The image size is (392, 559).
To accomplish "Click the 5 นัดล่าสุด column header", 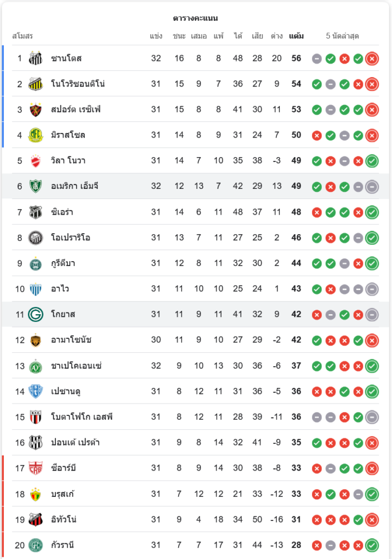I will pyautogui.click(x=342, y=36).
